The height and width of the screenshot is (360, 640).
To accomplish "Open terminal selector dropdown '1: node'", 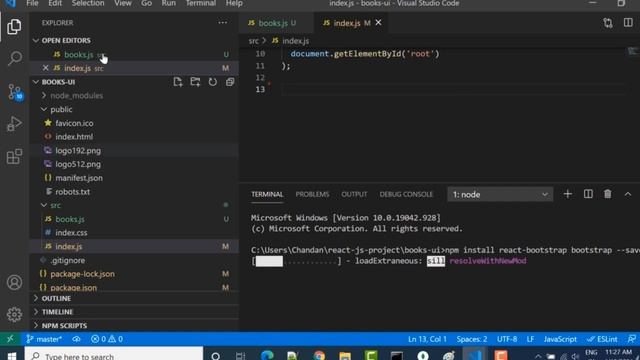I will (x=500, y=194).
